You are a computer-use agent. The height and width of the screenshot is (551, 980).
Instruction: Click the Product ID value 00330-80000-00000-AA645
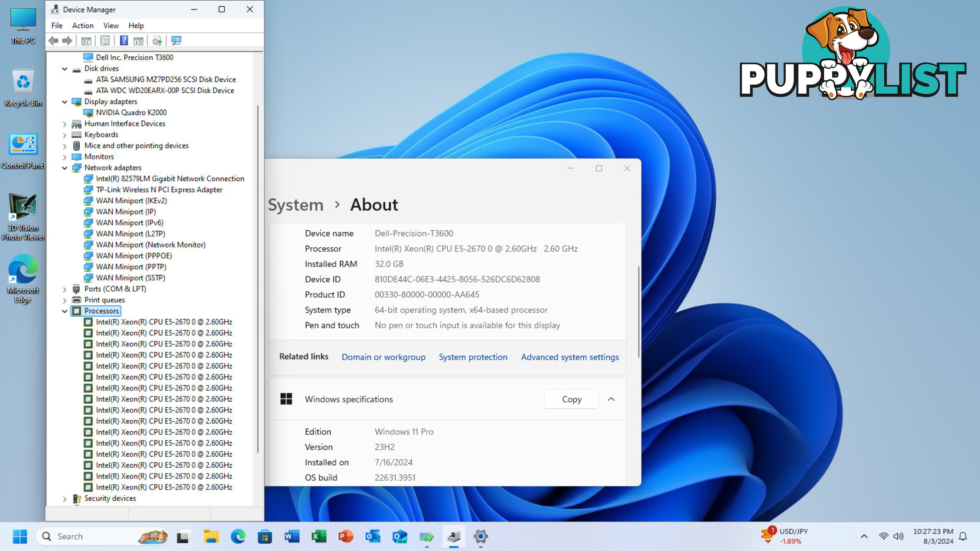tap(427, 295)
